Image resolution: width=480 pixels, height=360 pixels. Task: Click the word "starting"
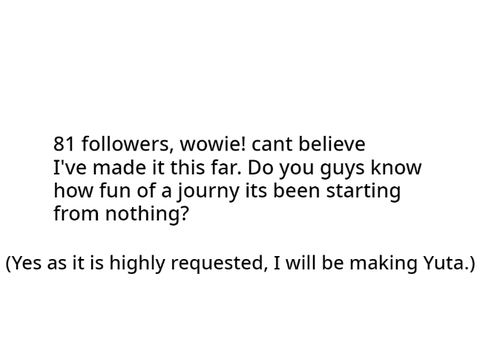pyautogui.click(x=363, y=192)
